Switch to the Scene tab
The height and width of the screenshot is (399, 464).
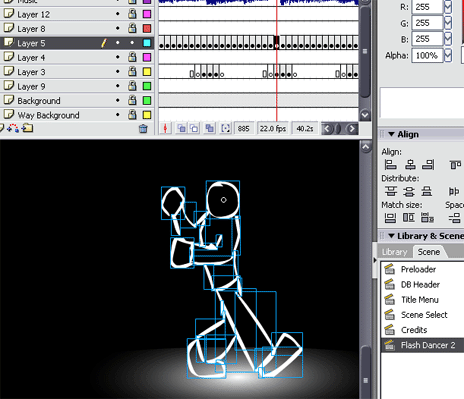pos(429,252)
